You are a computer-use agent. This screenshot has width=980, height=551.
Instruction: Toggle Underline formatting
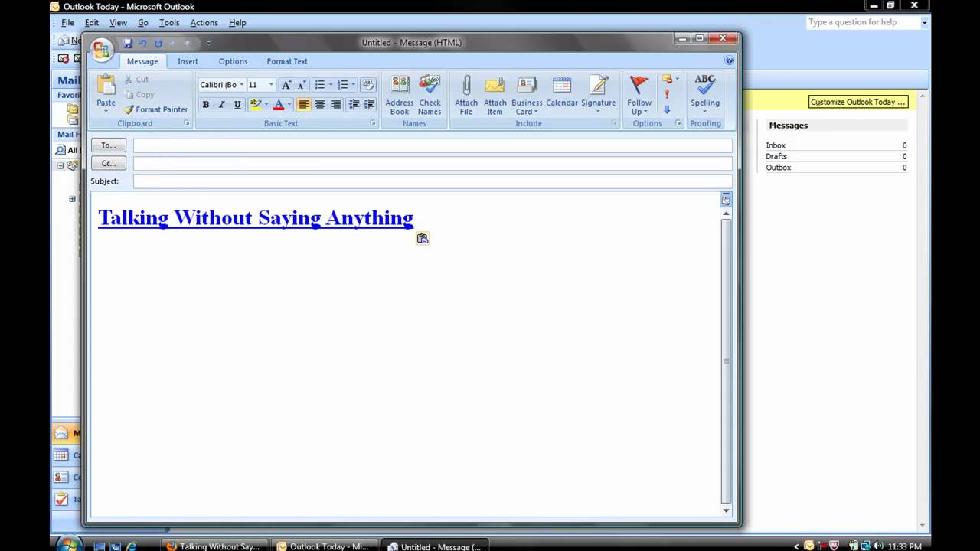(237, 105)
